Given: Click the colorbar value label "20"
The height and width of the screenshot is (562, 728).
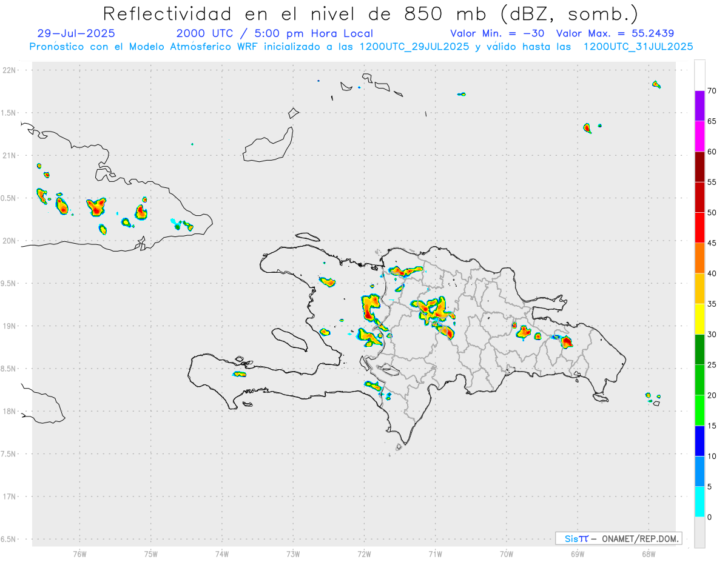Looking at the screenshot, I should [x=712, y=395].
